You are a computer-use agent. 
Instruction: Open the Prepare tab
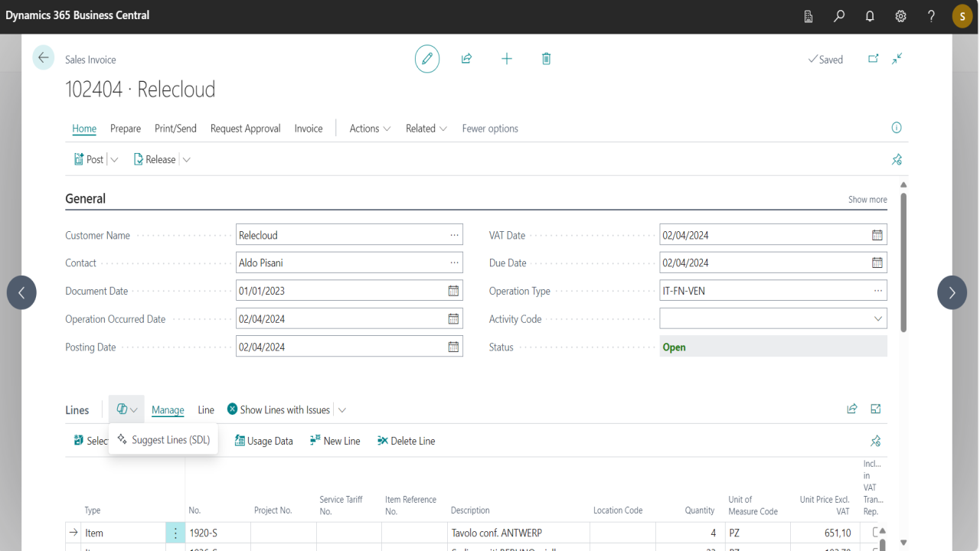(126, 129)
